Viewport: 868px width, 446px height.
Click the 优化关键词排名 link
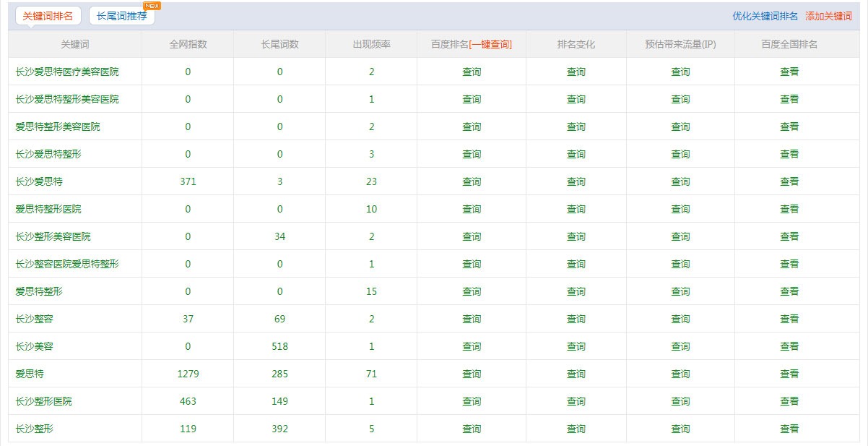[765, 16]
